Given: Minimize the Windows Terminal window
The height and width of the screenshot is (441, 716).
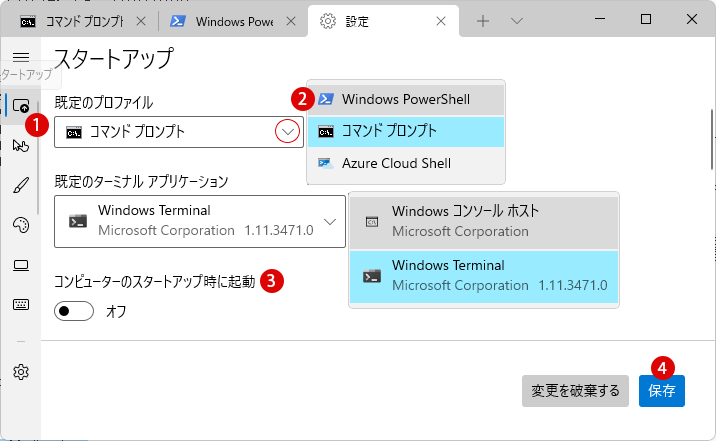Looking at the screenshot, I should click(x=600, y=19).
